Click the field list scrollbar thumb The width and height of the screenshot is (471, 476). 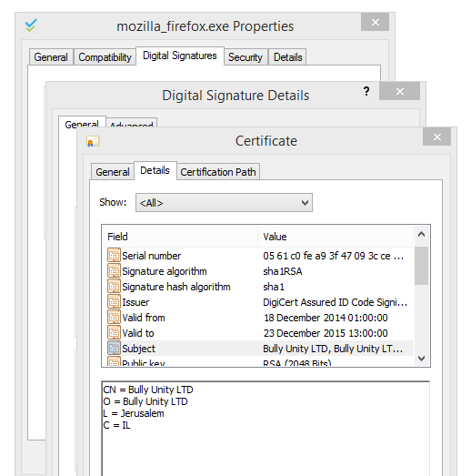421,266
